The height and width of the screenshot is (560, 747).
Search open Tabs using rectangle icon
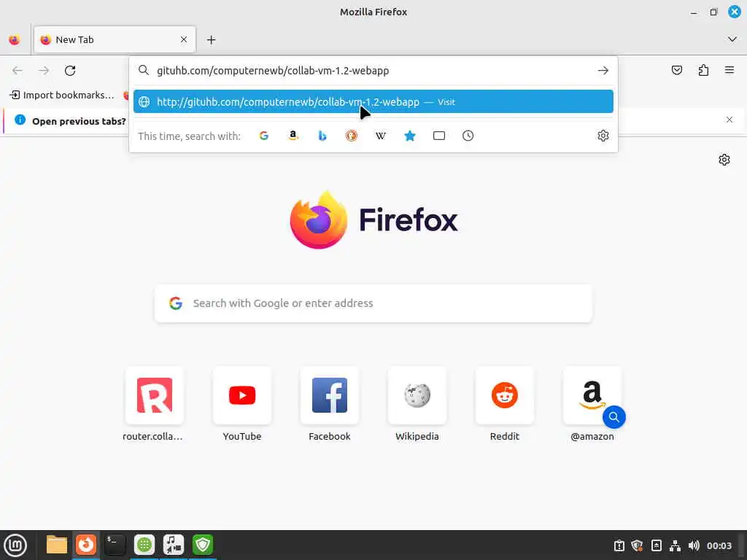click(438, 136)
